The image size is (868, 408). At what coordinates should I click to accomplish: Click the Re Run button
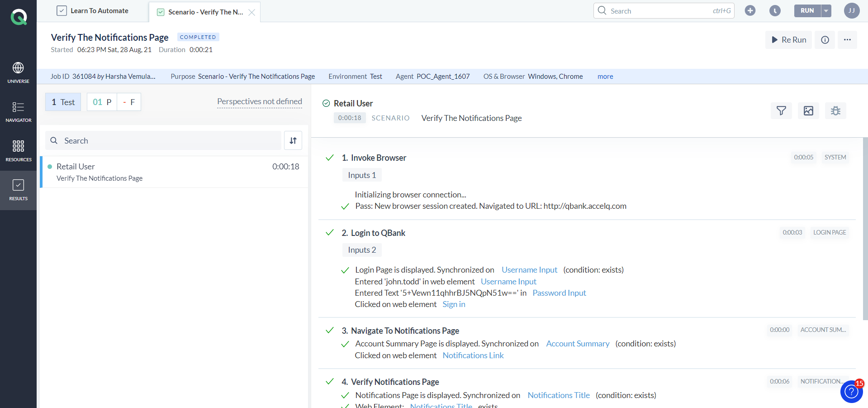pos(789,40)
